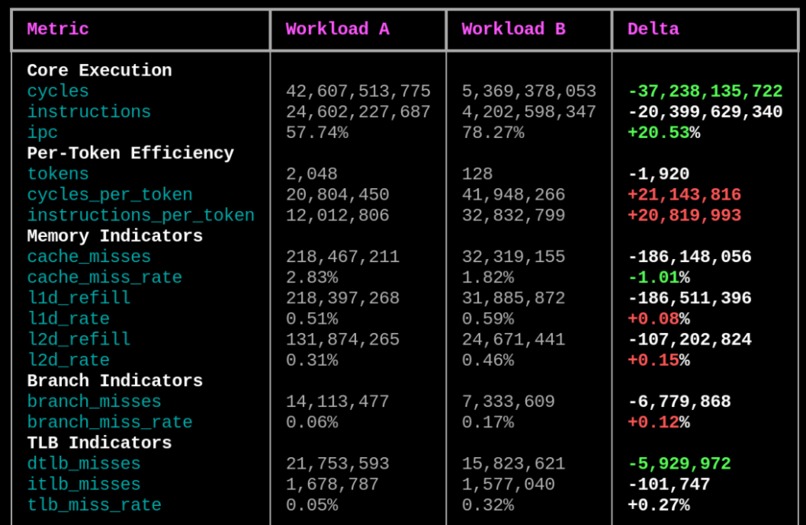The image size is (806, 525).
Task: Click dtlb_misses delta -5,929,972
Action: (x=679, y=463)
